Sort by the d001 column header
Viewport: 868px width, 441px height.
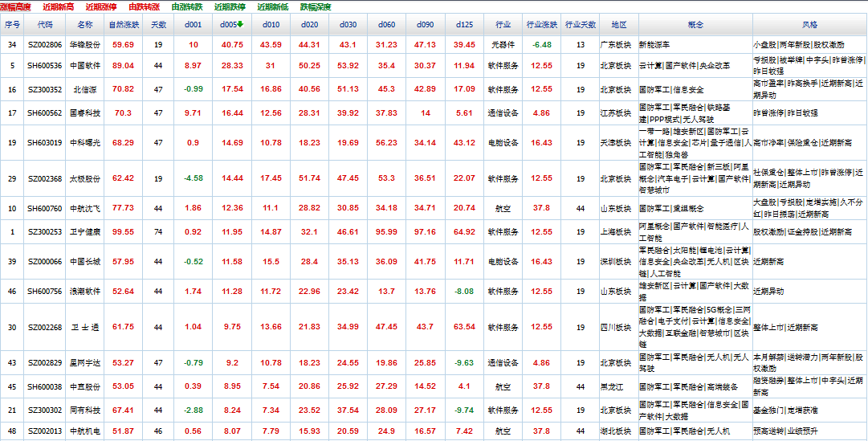(x=194, y=25)
